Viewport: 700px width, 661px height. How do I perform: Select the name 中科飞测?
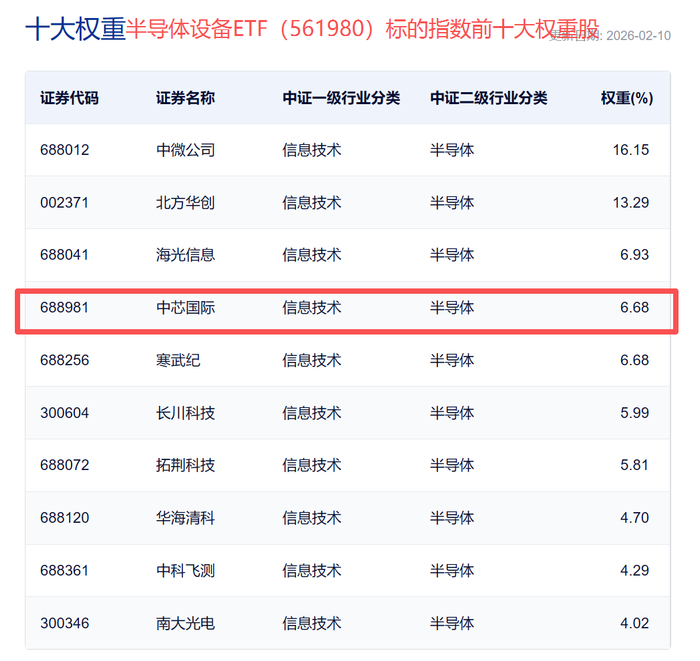click(x=185, y=570)
